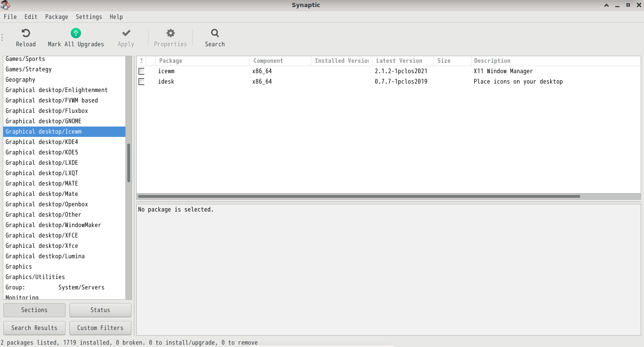Select Graphical desktop/WindowMaker section

pos(64,225)
